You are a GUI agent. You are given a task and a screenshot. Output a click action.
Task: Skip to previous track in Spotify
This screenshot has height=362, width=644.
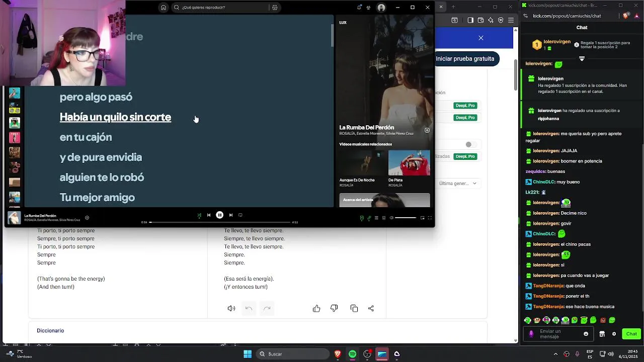pyautogui.click(x=209, y=215)
